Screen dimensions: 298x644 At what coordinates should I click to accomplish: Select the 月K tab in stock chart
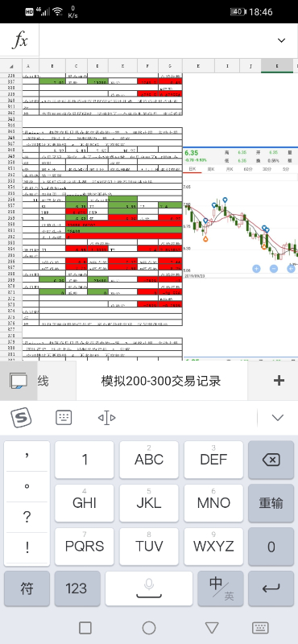(x=230, y=169)
